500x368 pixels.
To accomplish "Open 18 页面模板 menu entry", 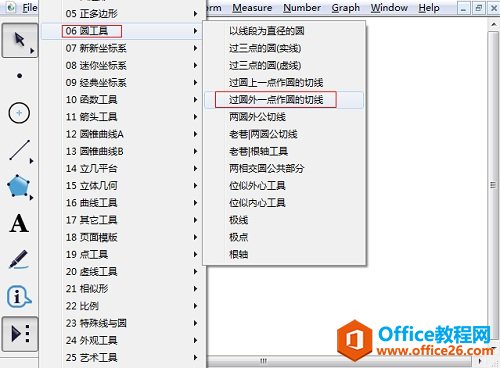I will [121, 237].
